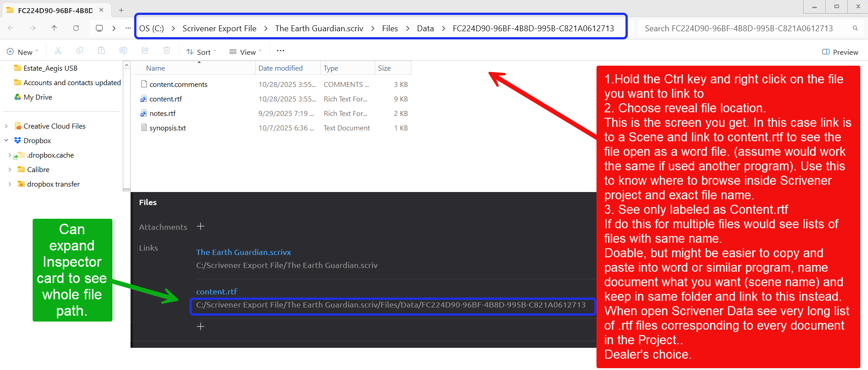Image resolution: width=868 pixels, height=370 pixels.
Task: Open the View dropdown menu
Action: tap(245, 52)
